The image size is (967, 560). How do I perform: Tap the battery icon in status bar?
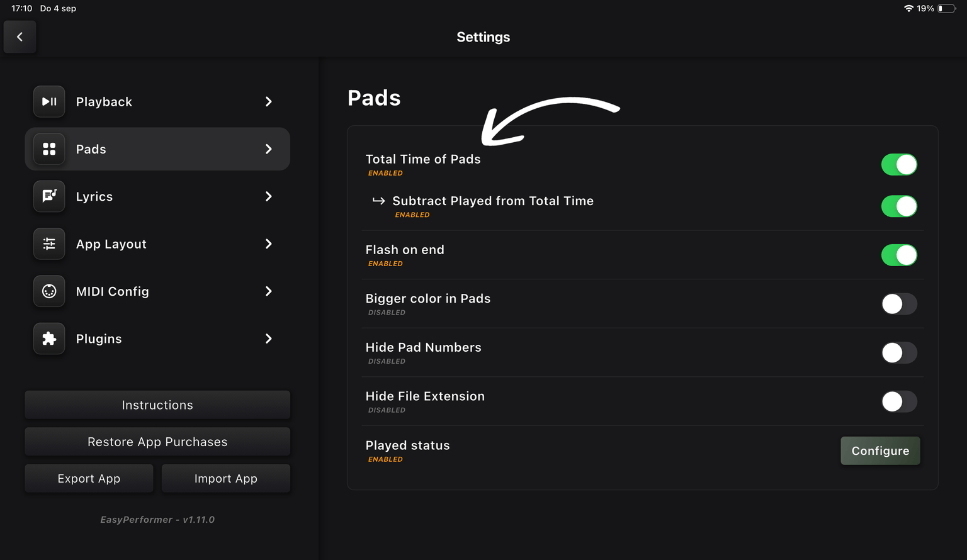(x=946, y=9)
